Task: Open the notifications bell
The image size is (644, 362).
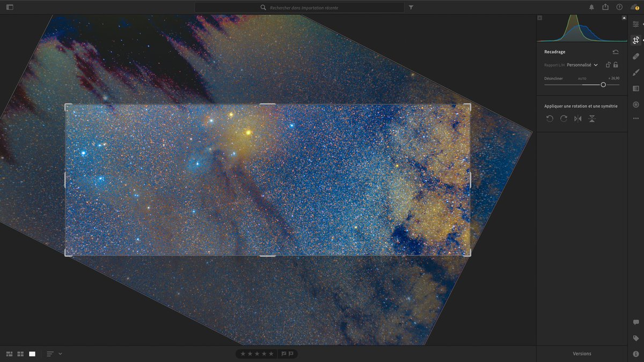Action: coord(591,8)
